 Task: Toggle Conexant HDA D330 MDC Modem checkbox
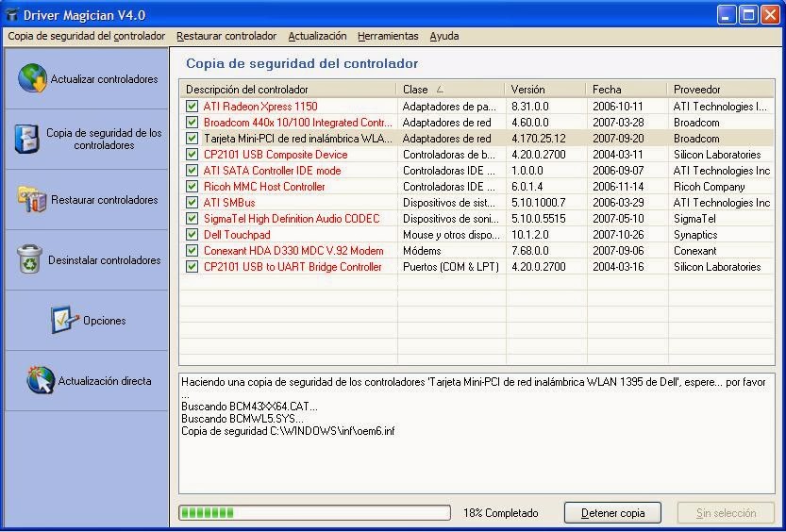point(192,251)
